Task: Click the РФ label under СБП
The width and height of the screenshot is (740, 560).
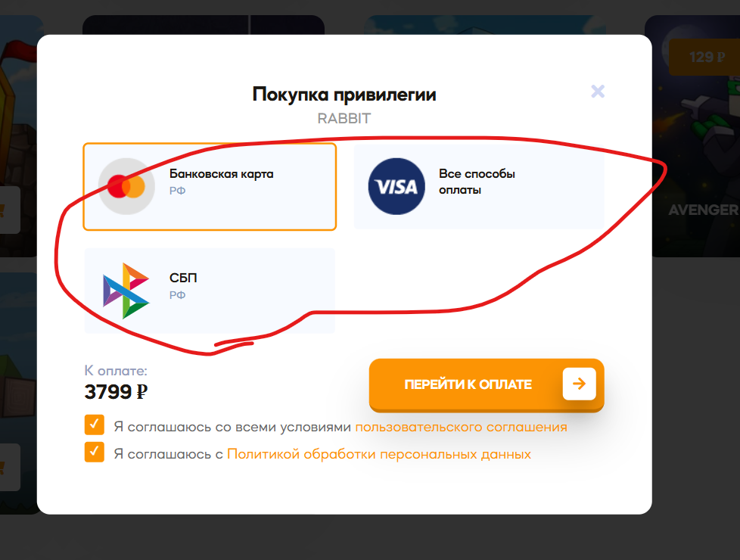Action: (x=178, y=295)
